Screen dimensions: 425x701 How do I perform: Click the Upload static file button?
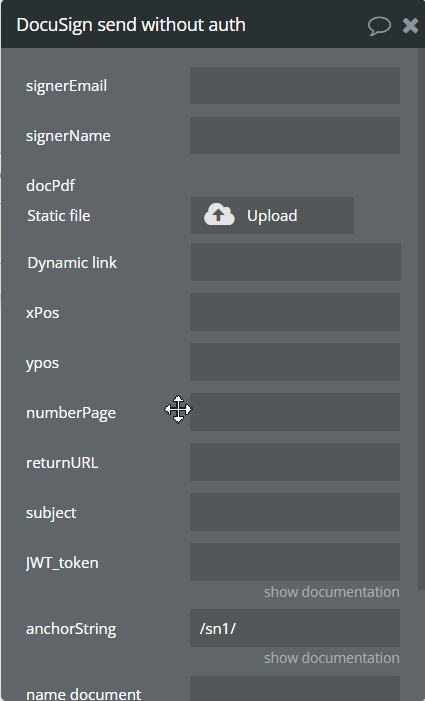coord(272,215)
